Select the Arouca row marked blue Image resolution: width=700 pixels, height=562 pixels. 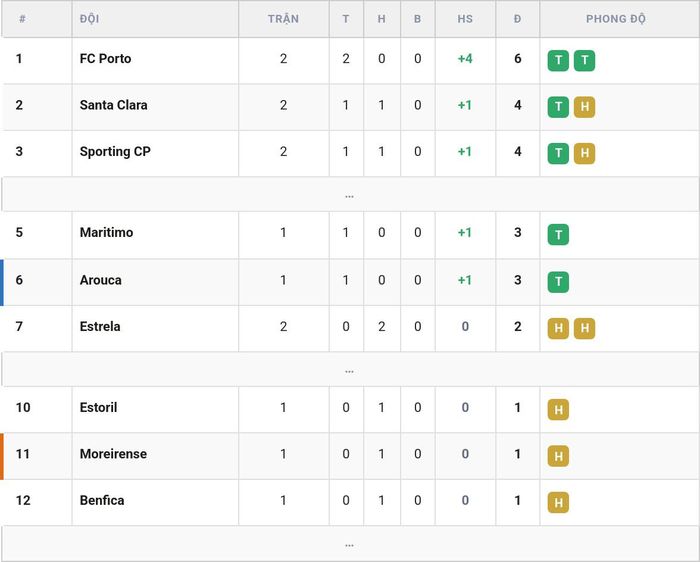pos(350,282)
